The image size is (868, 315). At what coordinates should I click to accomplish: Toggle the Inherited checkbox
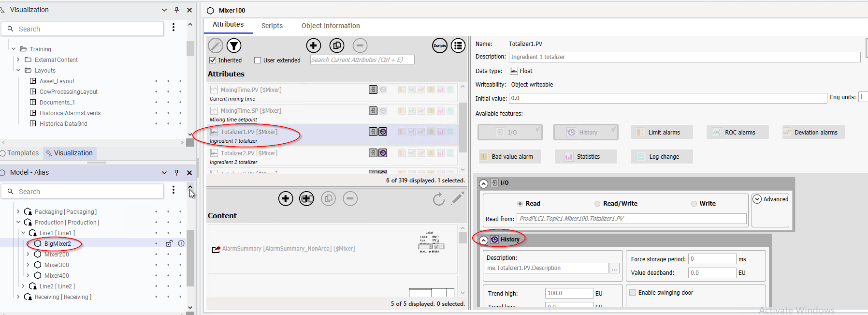coord(212,60)
